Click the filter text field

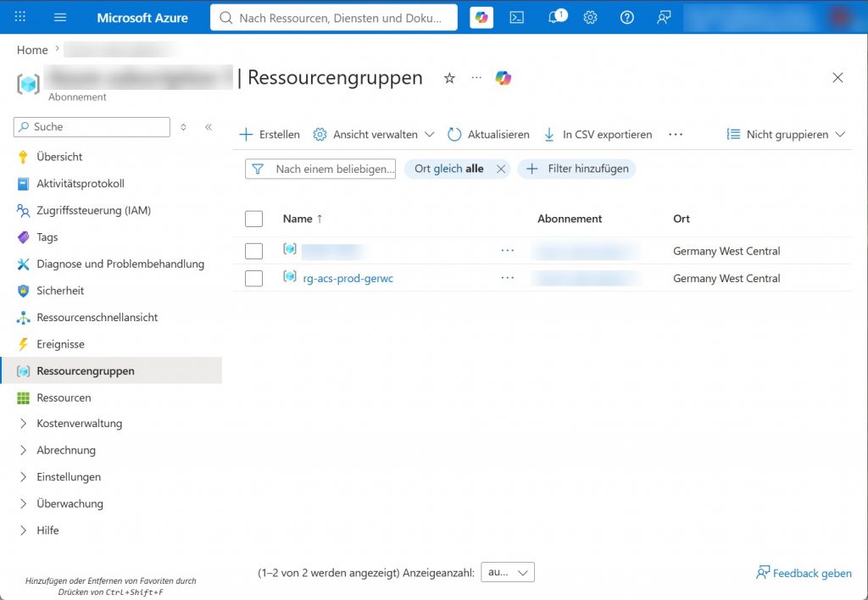click(320, 169)
